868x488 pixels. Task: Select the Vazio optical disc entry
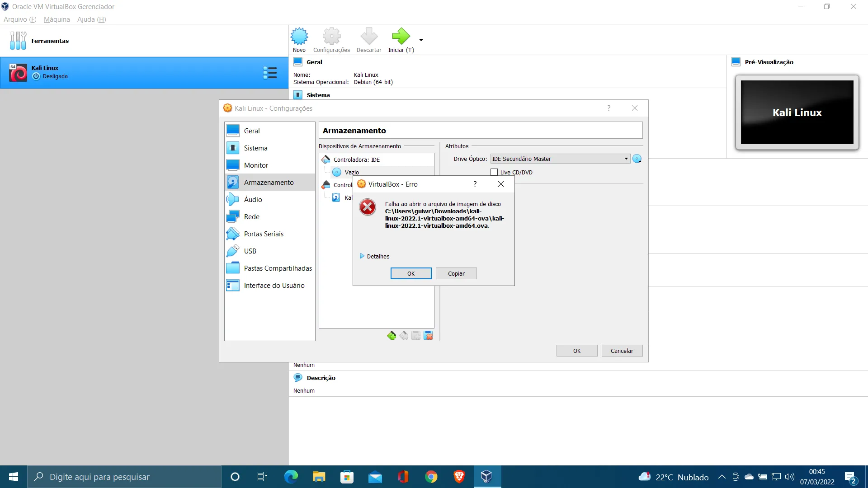click(x=352, y=172)
